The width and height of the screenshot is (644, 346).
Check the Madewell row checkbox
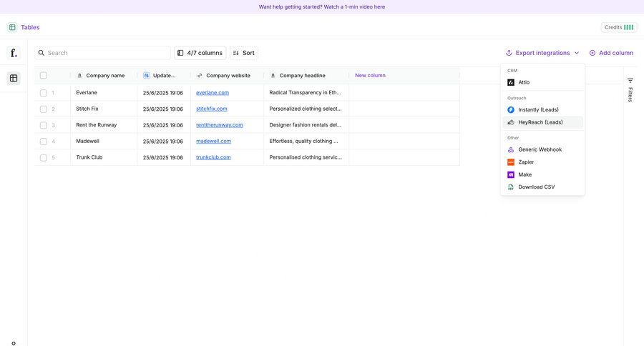(x=44, y=142)
